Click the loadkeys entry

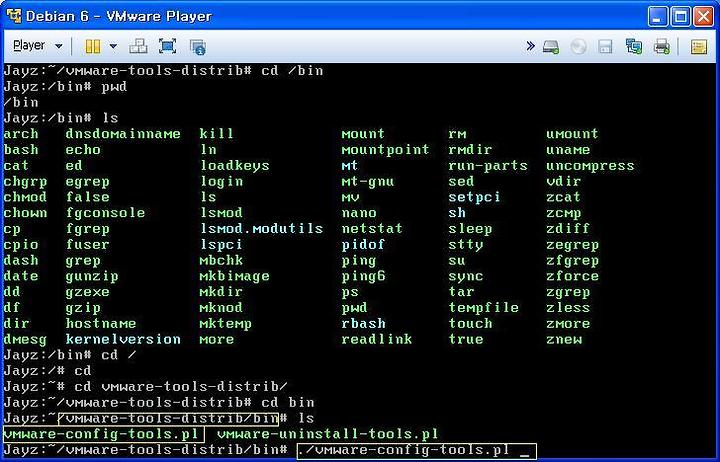235,166
